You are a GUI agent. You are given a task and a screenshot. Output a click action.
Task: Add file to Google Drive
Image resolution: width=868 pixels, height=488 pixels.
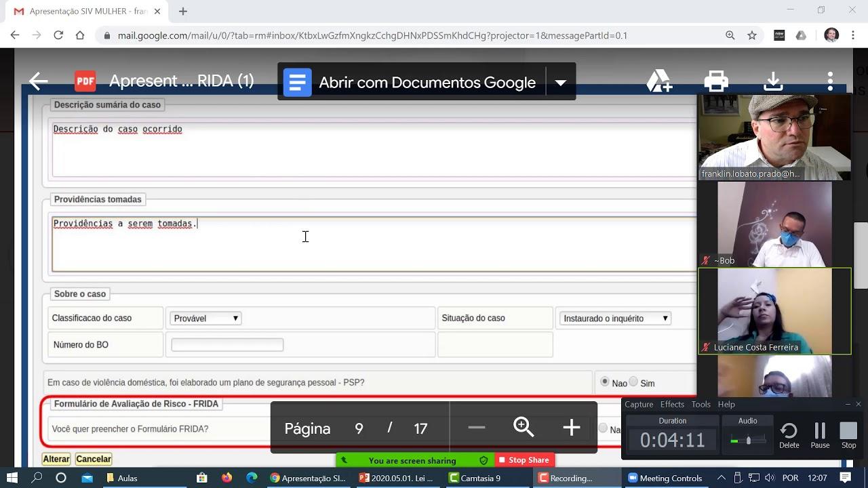click(658, 82)
